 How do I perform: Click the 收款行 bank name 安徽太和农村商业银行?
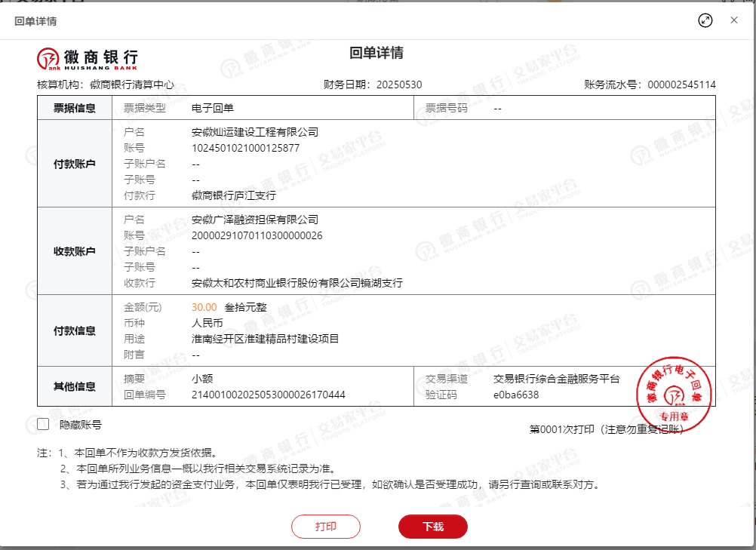point(297,283)
